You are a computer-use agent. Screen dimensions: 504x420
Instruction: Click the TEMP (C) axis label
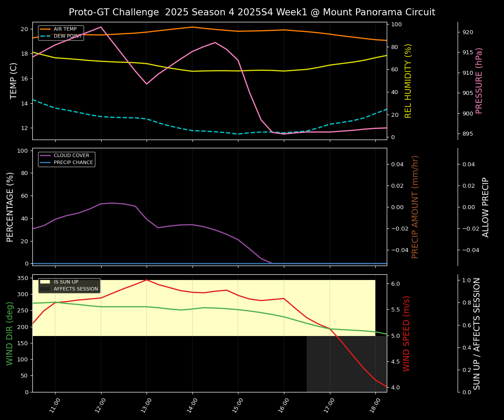point(14,80)
